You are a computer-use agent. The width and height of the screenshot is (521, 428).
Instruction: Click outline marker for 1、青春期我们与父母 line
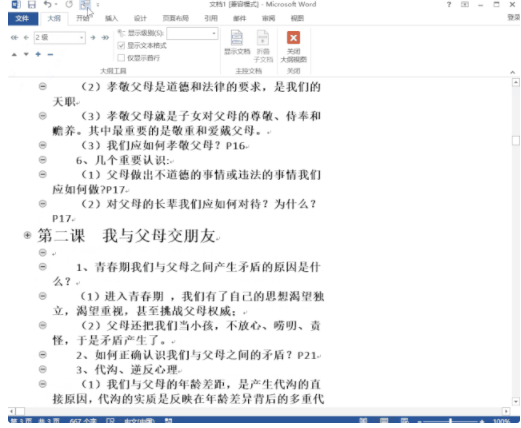pyautogui.click(x=43, y=267)
